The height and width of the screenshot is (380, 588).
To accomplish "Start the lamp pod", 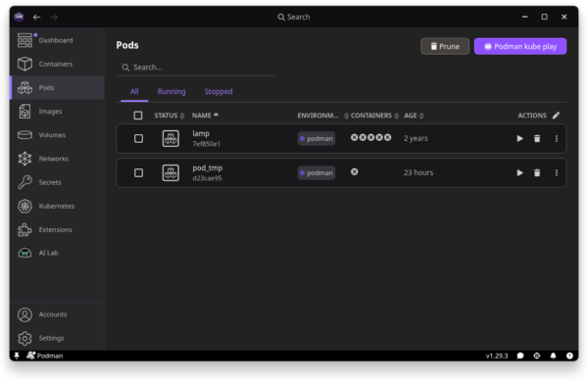I will (519, 138).
